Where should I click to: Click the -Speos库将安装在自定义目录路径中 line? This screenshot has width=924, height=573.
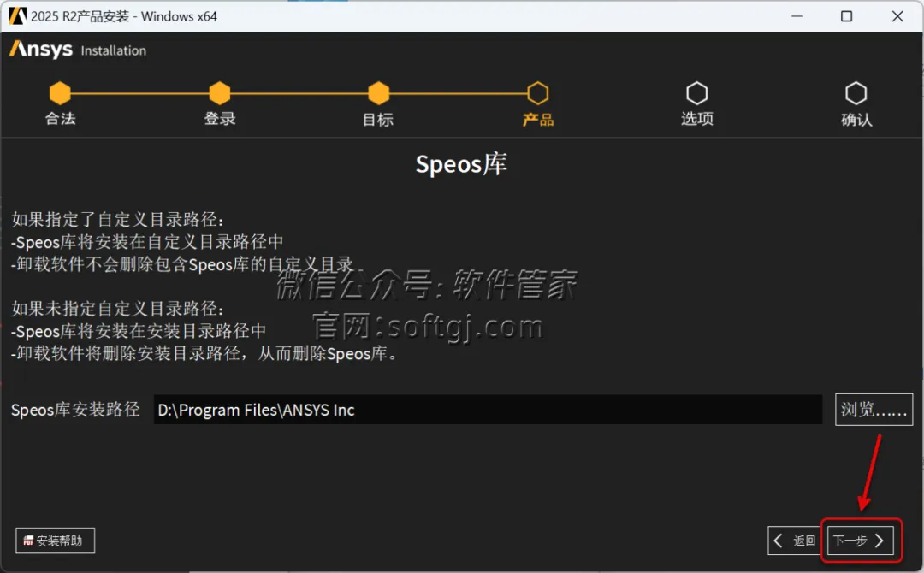click(x=147, y=242)
